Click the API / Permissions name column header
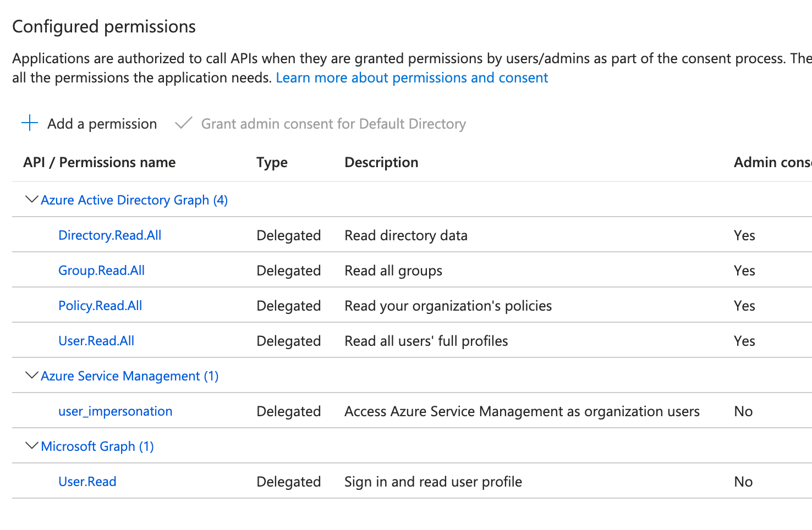Viewport: 812px width, 530px height. 100,162
